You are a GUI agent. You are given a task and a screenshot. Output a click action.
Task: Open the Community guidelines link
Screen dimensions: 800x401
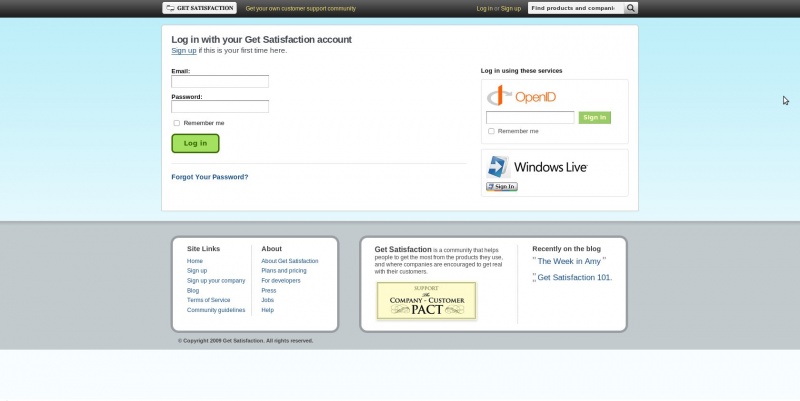tap(216, 310)
